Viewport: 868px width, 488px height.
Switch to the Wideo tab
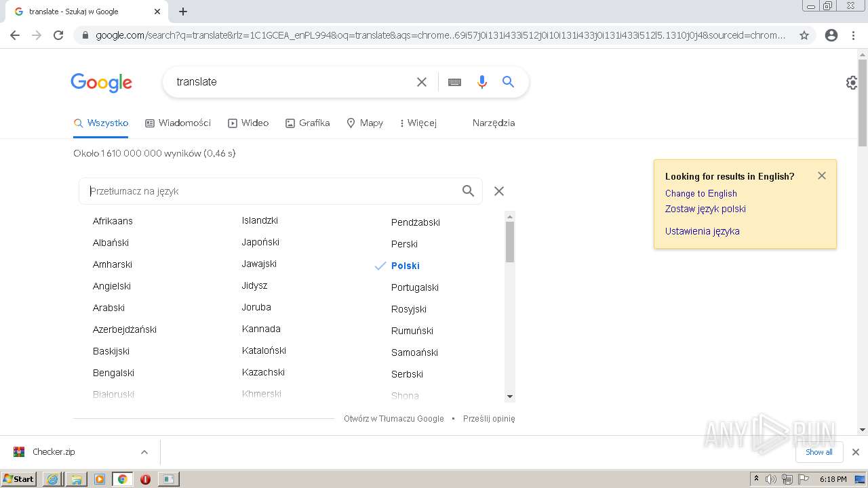click(x=248, y=123)
